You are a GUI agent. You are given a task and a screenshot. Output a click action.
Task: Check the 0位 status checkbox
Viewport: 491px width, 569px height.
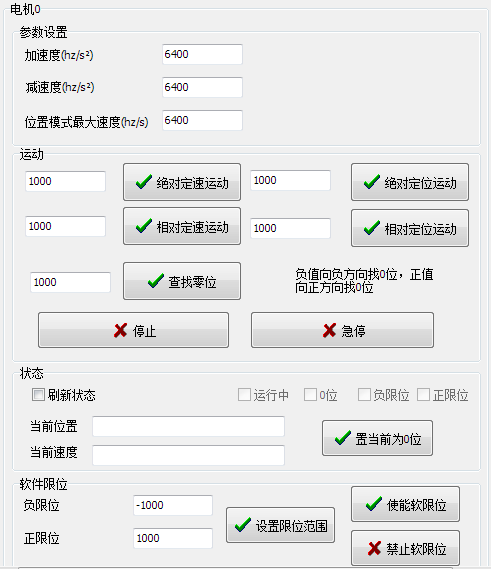coord(310,395)
